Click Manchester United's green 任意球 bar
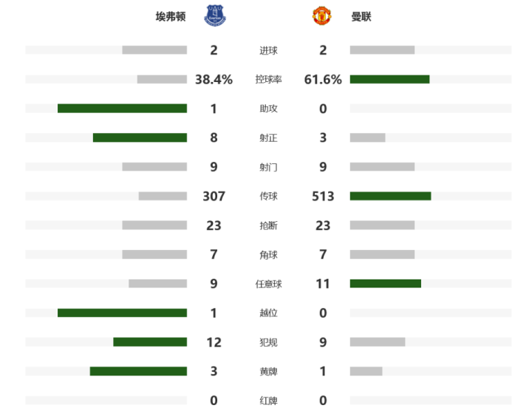The image size is (532, 414). (386, 284)
